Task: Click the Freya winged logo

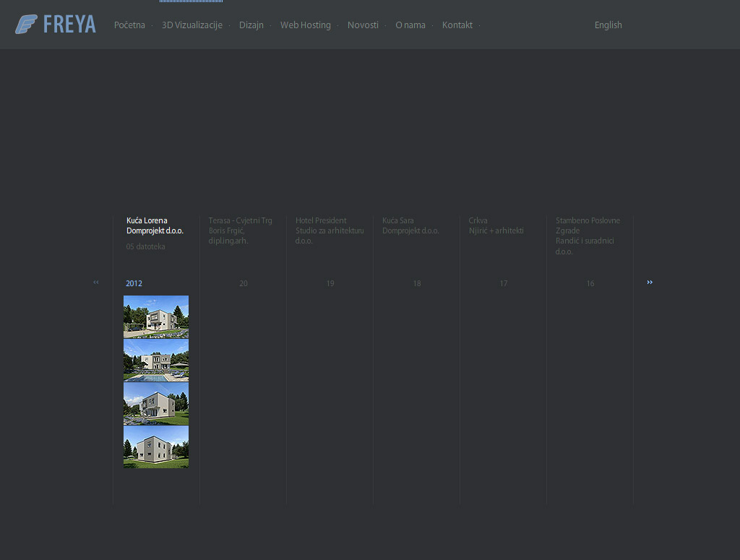Action: click(x=55, y=25)
